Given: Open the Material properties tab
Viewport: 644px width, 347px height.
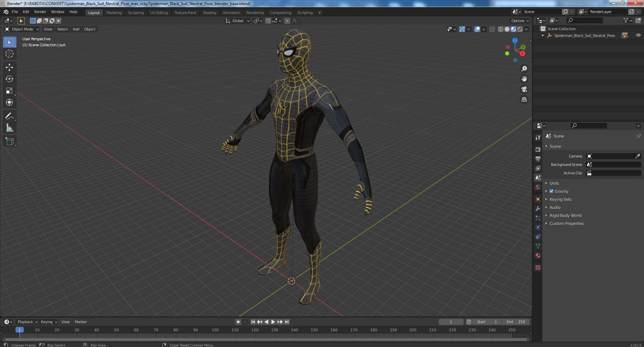Looking at the screenshot, I should click(538, 255).
